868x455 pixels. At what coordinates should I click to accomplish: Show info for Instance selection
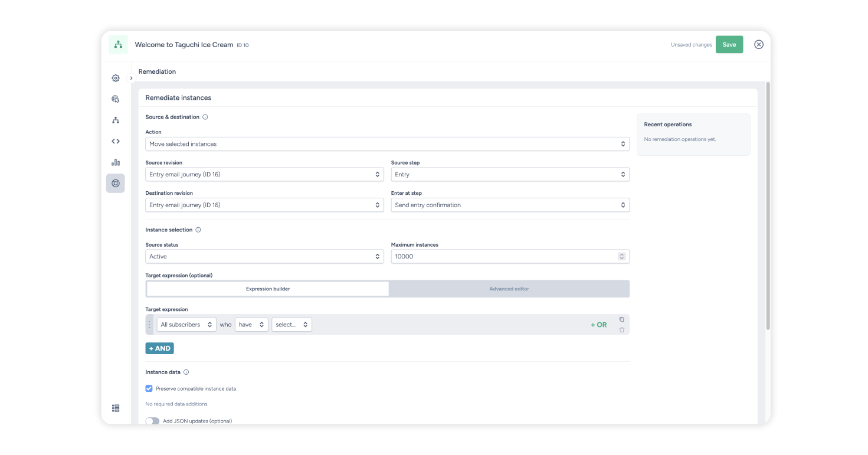coord(198,230)
